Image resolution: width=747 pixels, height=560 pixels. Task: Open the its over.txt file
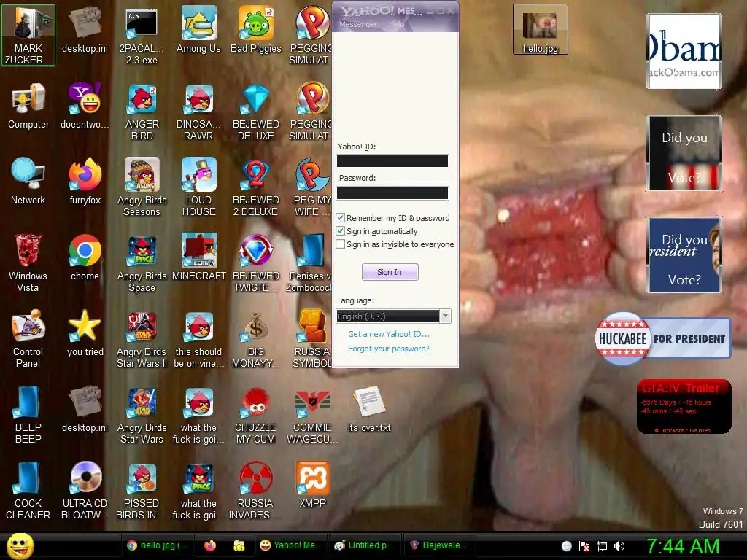click(369, 409)
